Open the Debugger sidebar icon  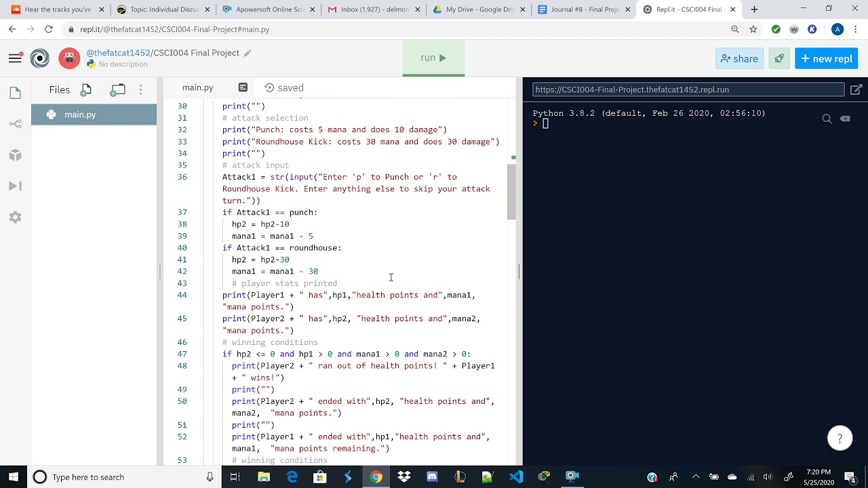tap(15, 186)
